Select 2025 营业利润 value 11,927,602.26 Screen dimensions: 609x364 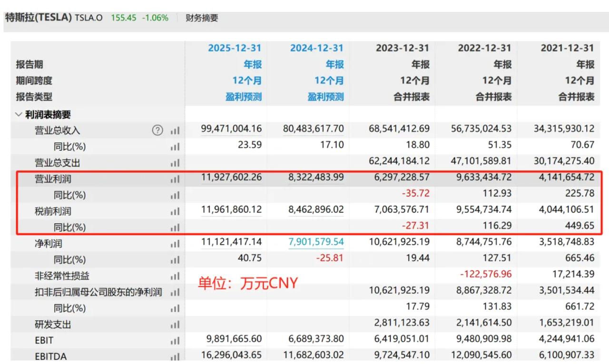pos(231,177)
